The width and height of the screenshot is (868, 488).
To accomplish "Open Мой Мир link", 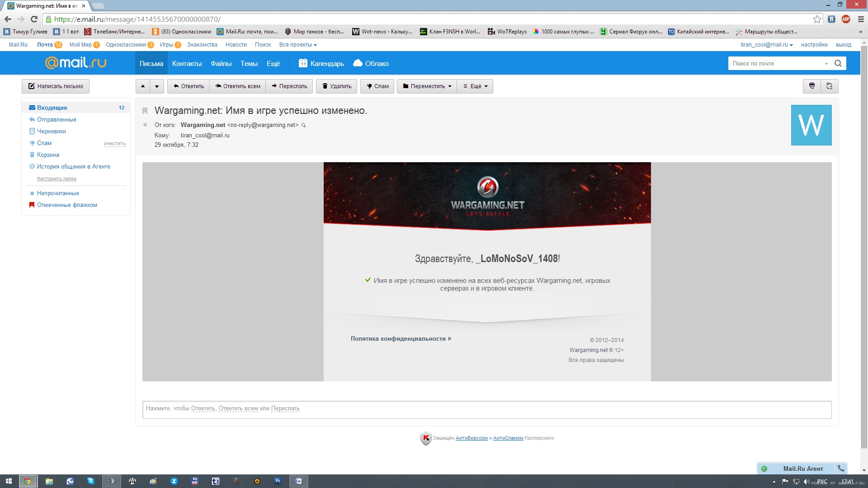I will [x=80, y=45].
